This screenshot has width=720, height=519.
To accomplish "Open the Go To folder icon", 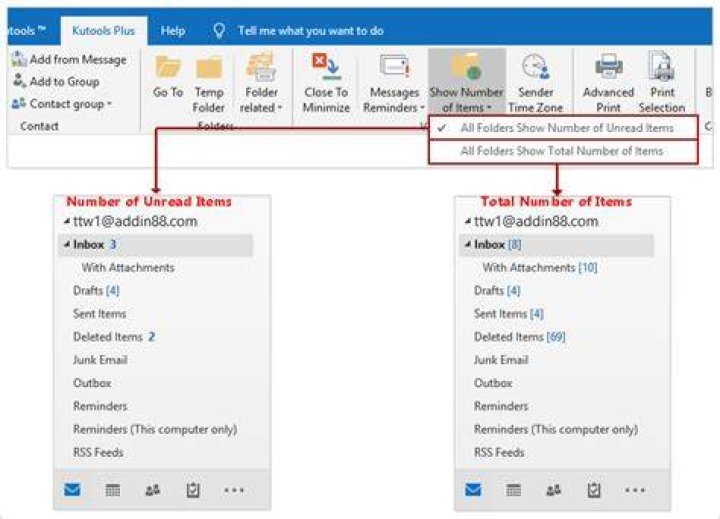I will 168,68.
